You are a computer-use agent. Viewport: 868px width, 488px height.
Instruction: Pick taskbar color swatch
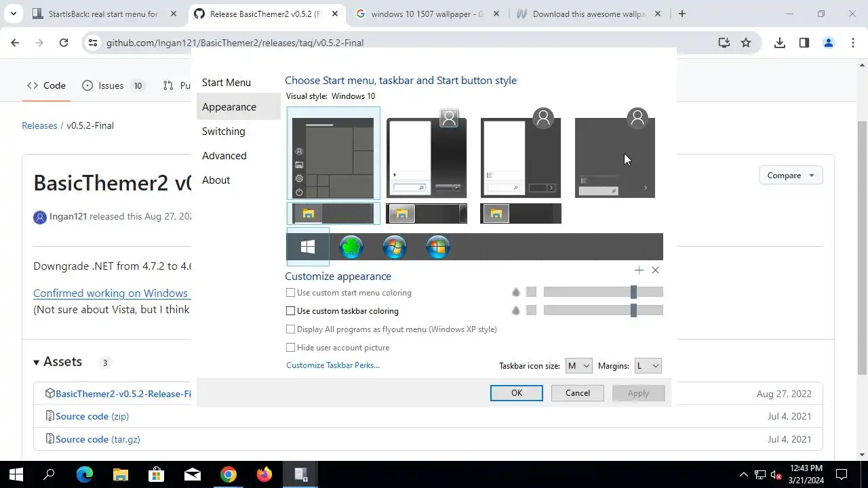point(531,310)
